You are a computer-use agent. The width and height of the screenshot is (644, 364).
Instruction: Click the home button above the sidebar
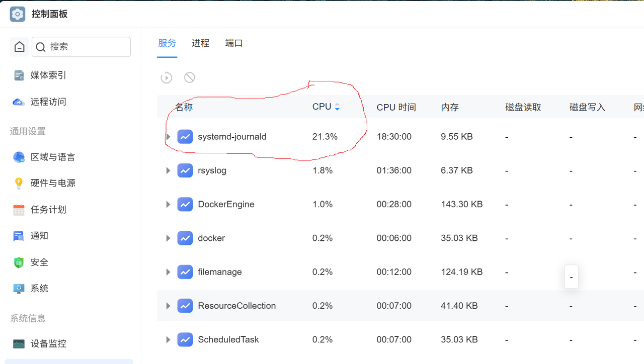pos(19,46)
